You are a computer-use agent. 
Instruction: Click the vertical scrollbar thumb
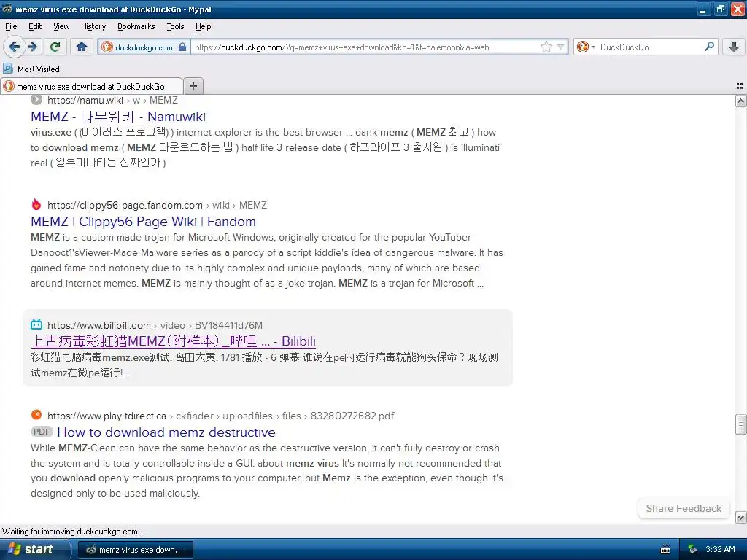pyautogui.click(x=740, y=424)
